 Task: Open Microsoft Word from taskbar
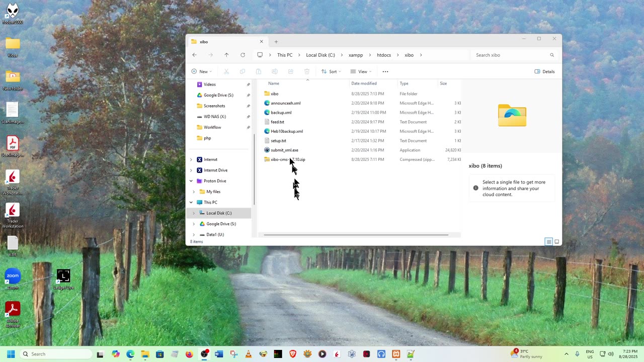(218, 354)
